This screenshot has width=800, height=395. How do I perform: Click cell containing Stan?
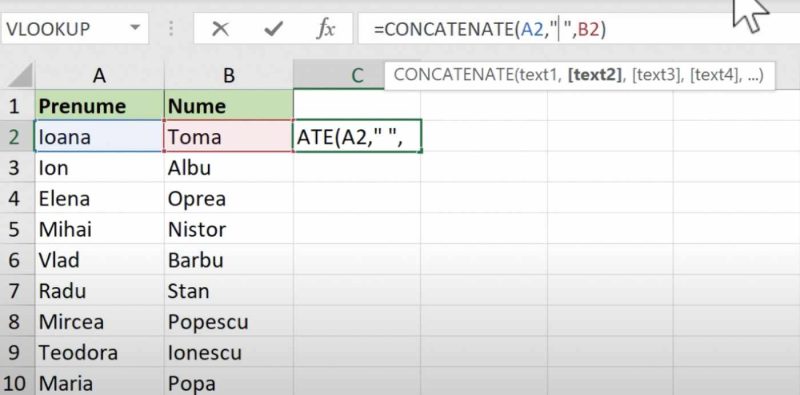(229, 291)
